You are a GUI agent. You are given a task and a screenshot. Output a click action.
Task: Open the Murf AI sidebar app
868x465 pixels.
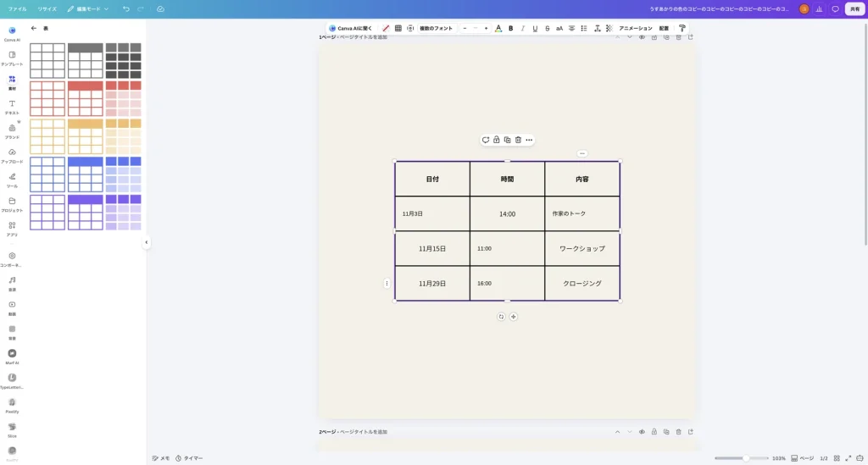point(12,357)
